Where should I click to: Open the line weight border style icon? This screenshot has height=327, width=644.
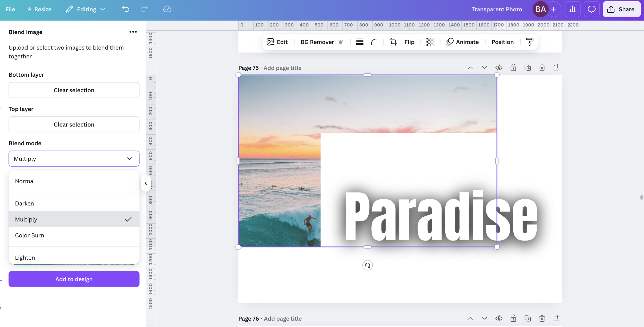[360, 42]
